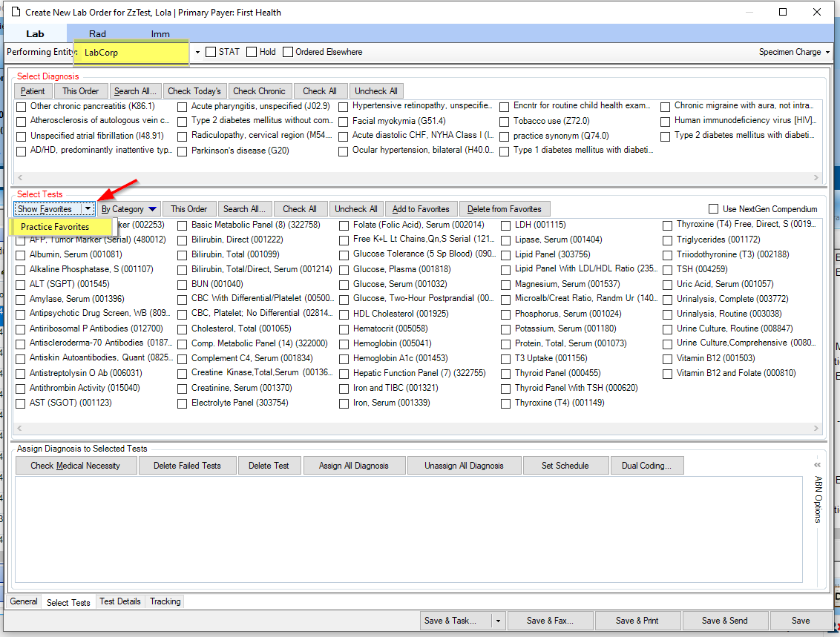Open the General bottom tab

click(24, 601)
